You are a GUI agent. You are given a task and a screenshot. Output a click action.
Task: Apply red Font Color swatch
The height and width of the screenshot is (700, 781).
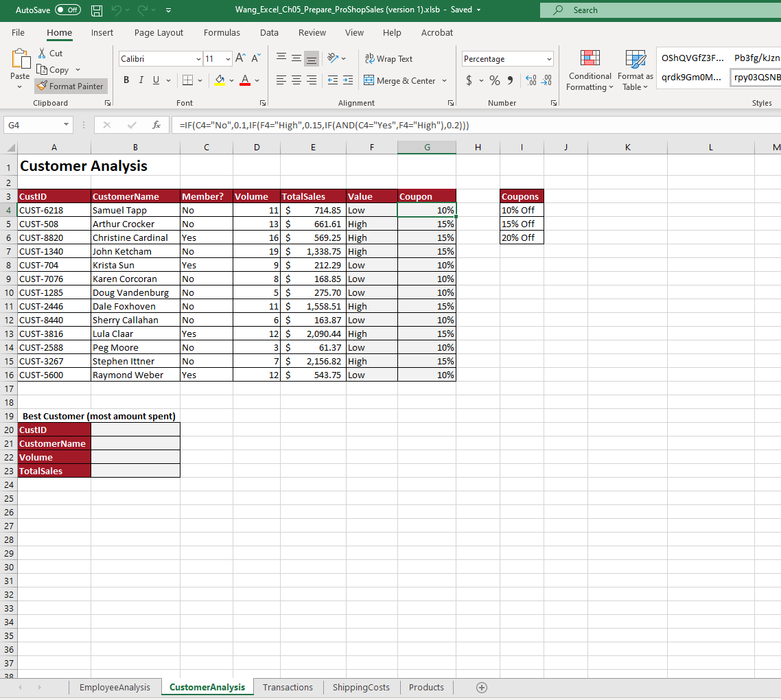(245, 80)
